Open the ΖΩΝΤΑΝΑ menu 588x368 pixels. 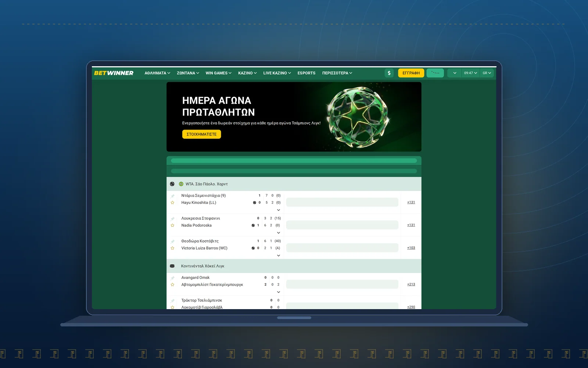click(x=188, y=73)
